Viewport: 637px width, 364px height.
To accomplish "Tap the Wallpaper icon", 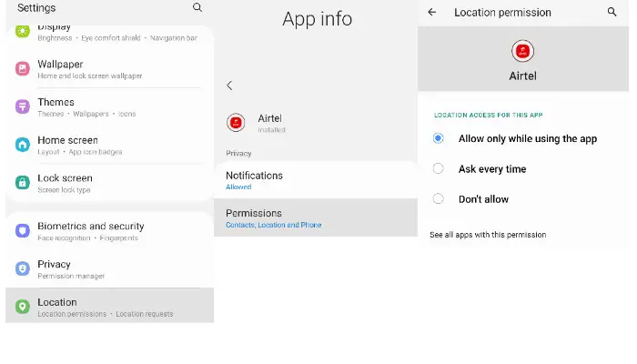I will pyautogui.click(x=23, y=68).
